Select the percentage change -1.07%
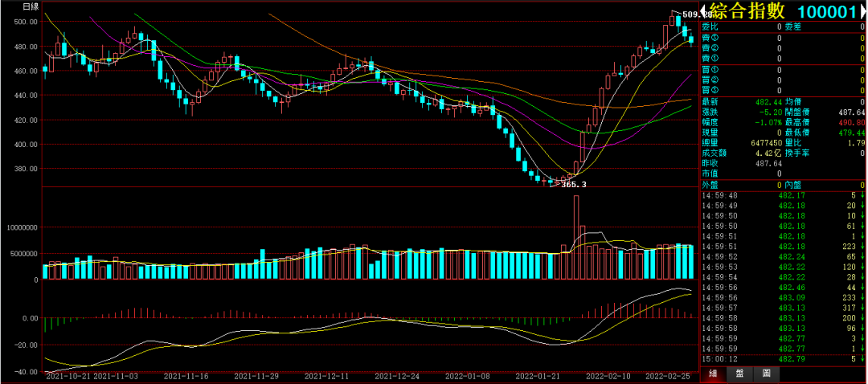This screenshot has width=868, height=384. pos(770,123)
